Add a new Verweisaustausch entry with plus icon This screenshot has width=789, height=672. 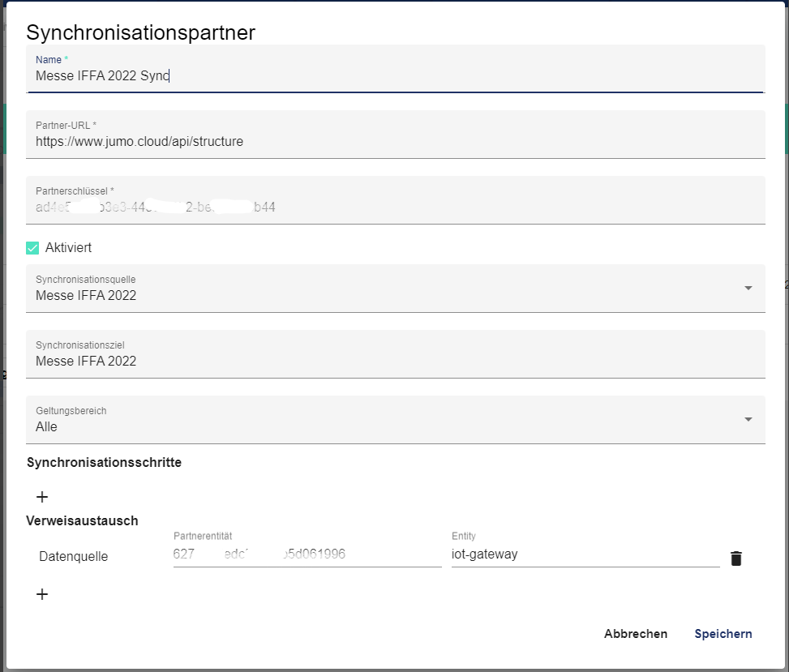coord(42,594)
